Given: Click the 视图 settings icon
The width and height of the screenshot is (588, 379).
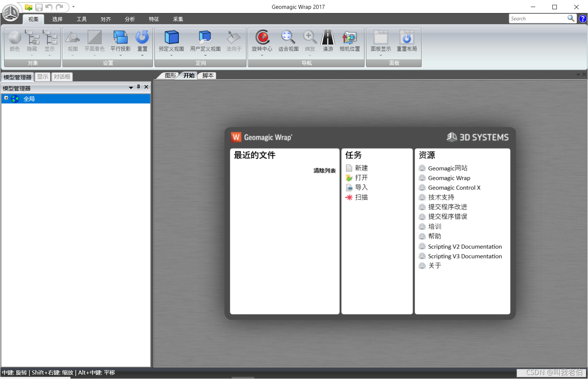Looking at the screenshot, I should (x=73, y=37).
